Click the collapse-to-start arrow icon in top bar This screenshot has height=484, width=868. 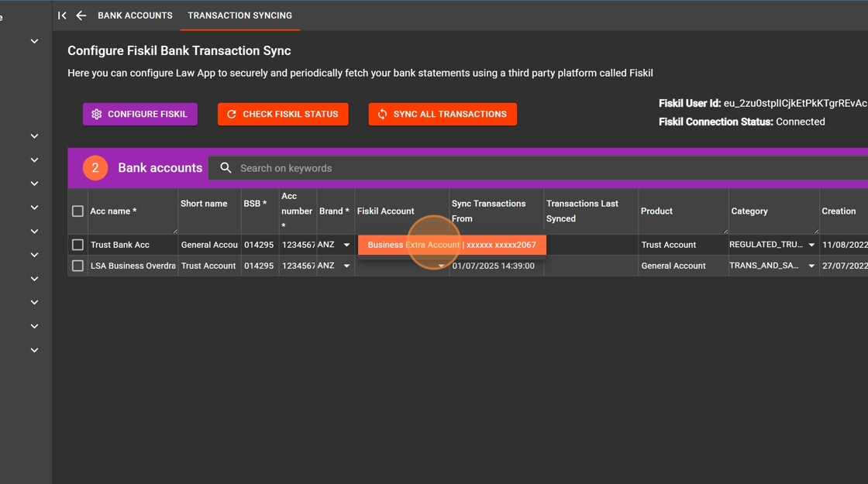tap(62, 15)
